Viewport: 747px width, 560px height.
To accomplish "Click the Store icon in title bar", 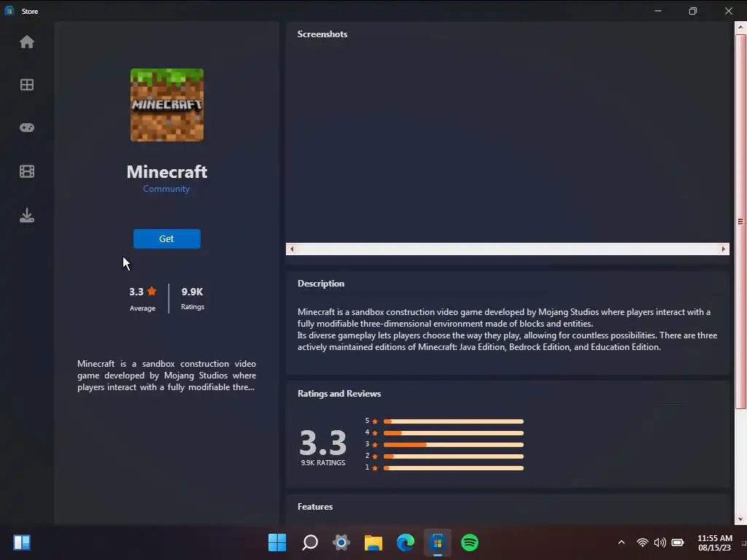I will 9,11.
